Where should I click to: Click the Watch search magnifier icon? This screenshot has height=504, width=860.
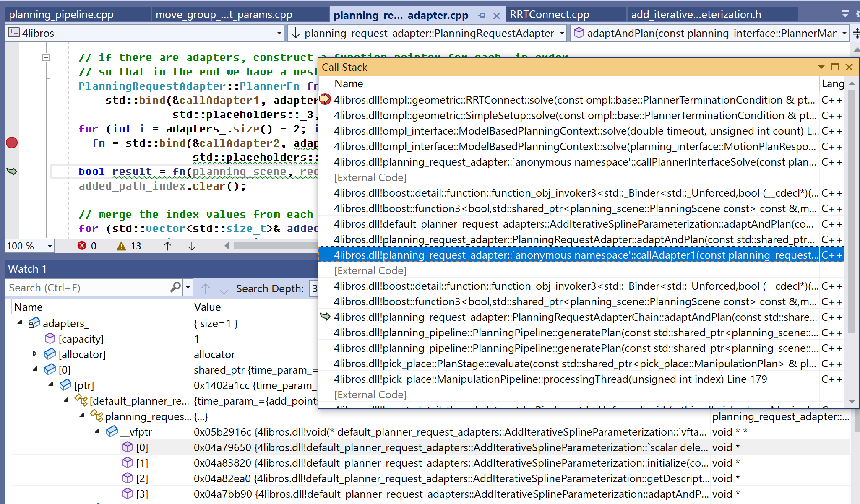(x=175, y=287)
